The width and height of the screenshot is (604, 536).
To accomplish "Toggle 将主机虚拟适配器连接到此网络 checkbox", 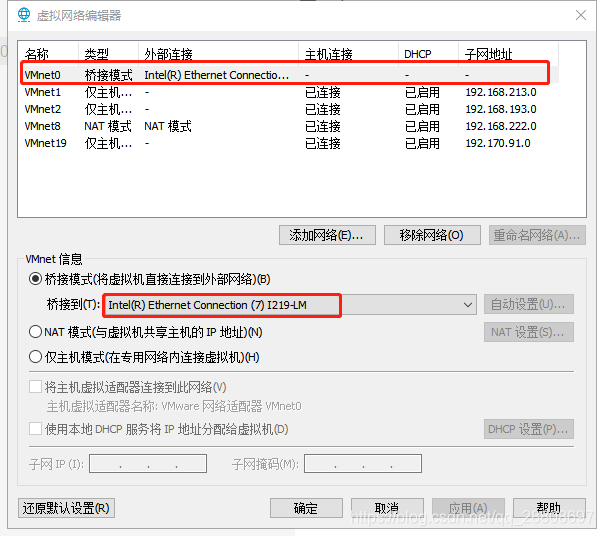I will click(35, 386).
